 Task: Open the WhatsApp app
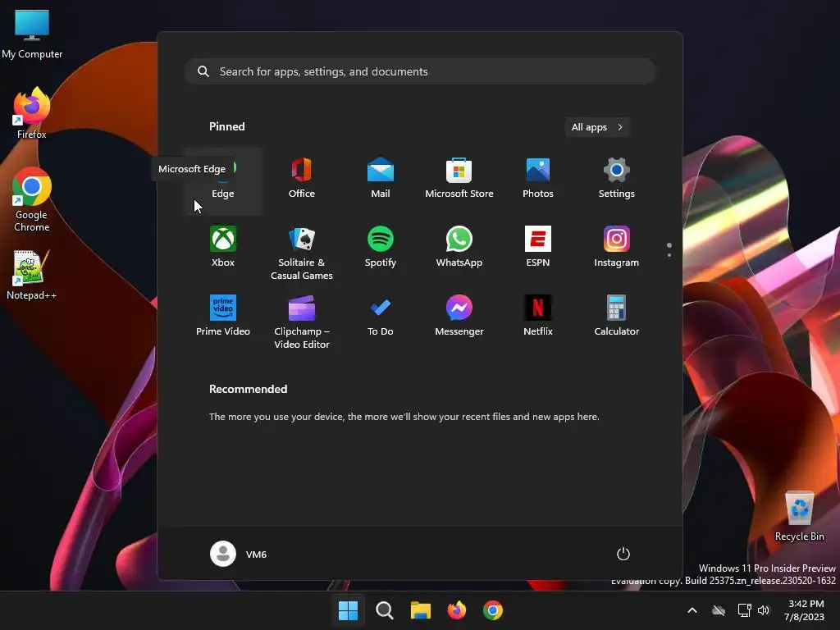(459, 248)
